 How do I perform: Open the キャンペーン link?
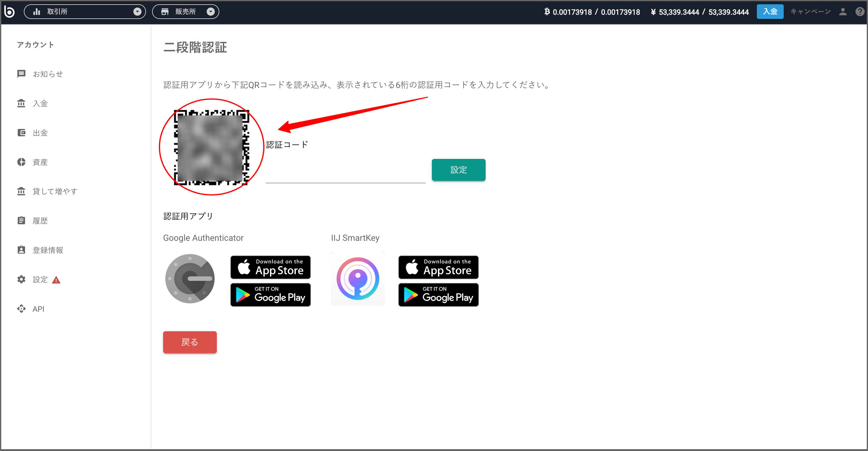tap(810, 12)
